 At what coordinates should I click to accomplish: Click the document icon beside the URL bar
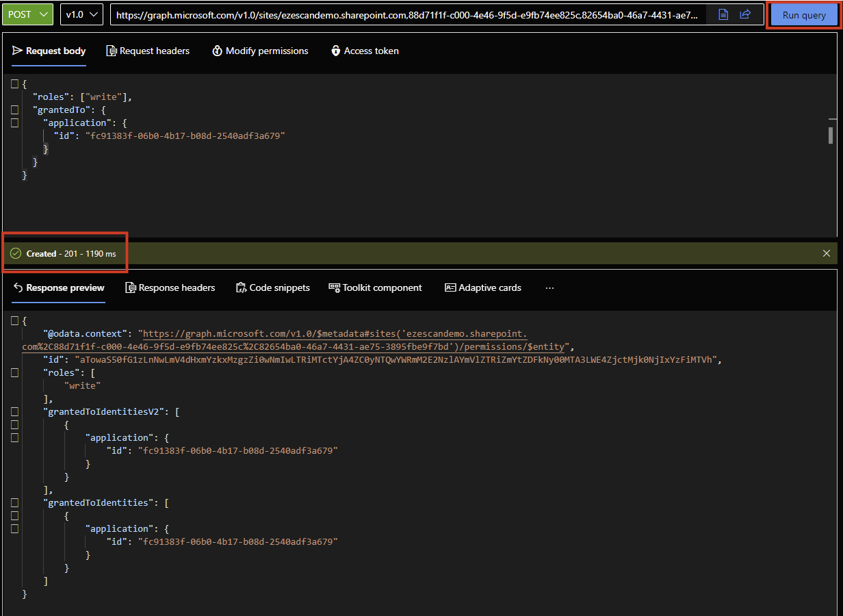point(723,14)
